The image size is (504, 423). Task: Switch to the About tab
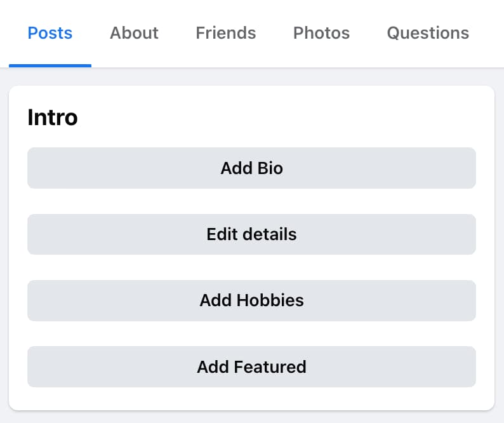134,33
